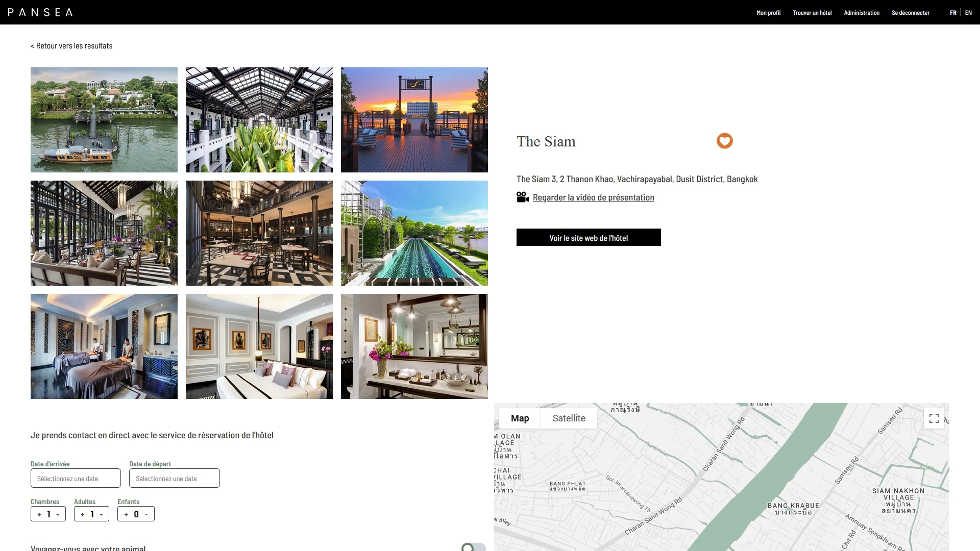Decrease the Adultes count with minus
Image resolution: width=980 pixels, height=551 pixels.
pyautogui.click(x=101, y=514)
